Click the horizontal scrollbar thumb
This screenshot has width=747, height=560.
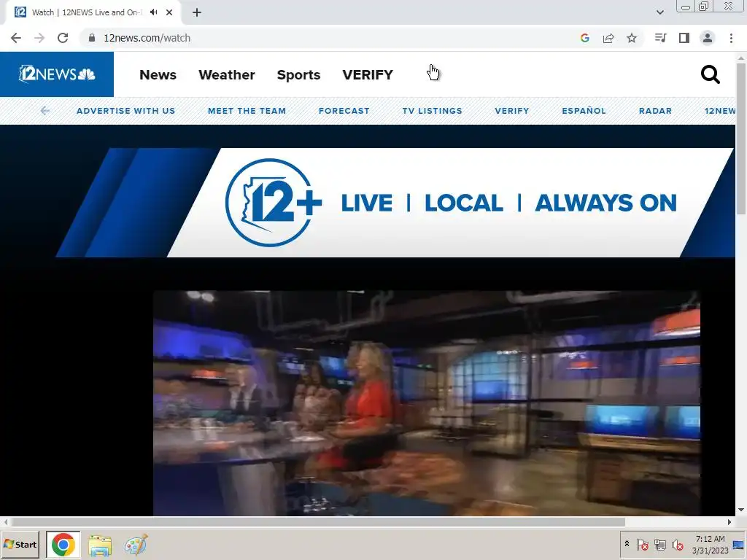tap(318, 522)
